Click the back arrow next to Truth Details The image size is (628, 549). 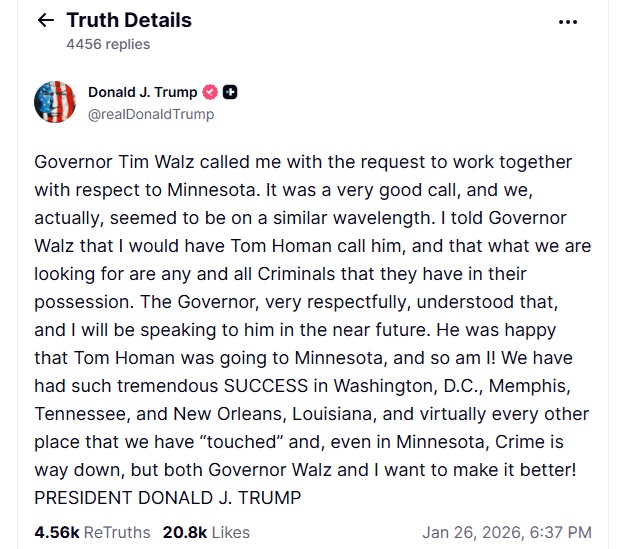(x=45, y=20)
